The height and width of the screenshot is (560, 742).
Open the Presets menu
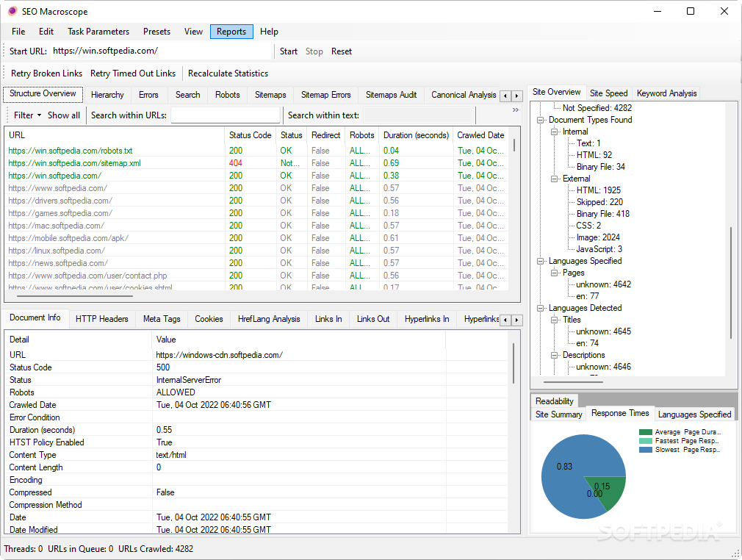pos(156,32)
